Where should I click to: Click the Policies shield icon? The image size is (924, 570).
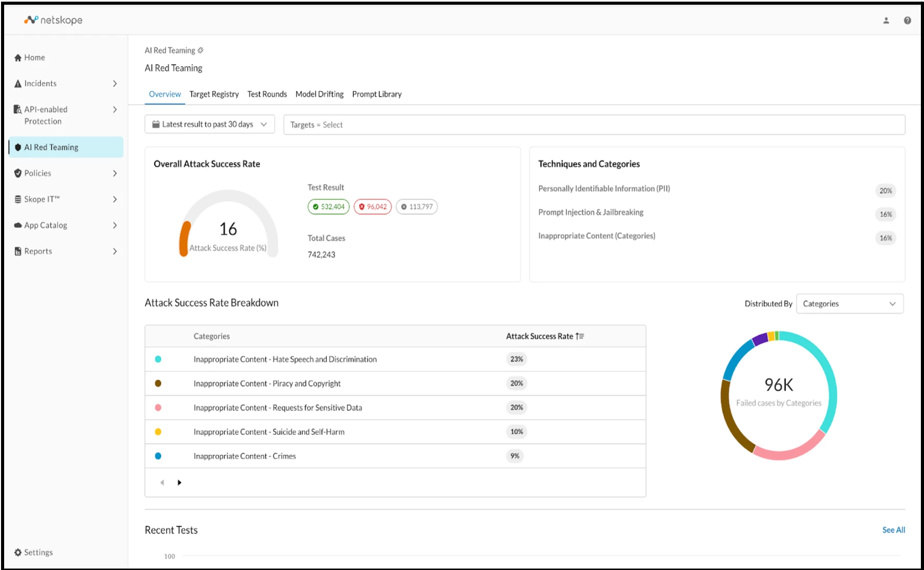18,173
